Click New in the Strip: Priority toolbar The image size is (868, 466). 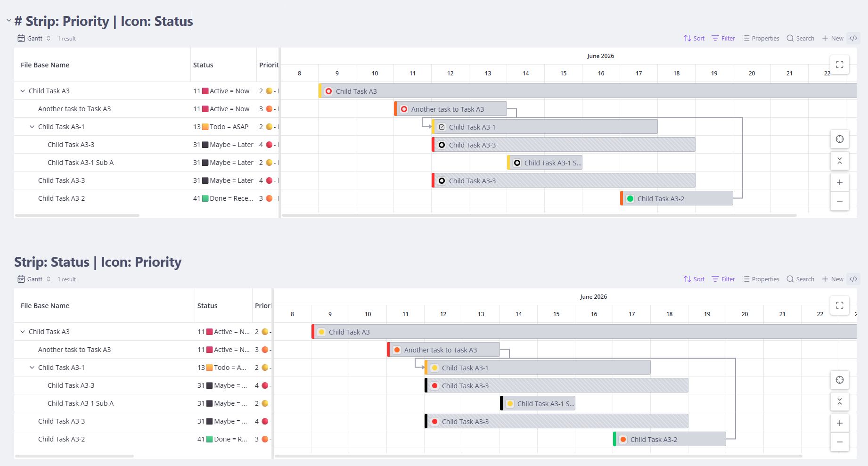point(833,39)
